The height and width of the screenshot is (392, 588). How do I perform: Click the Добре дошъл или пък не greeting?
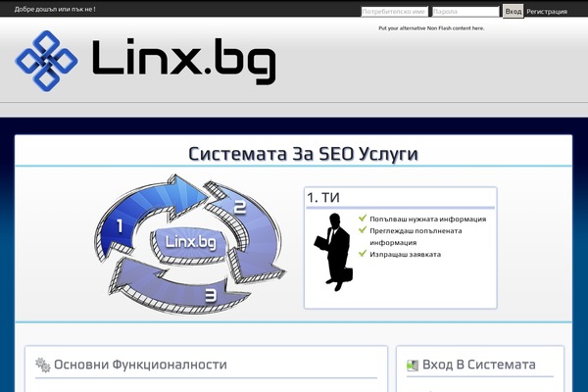55,10
